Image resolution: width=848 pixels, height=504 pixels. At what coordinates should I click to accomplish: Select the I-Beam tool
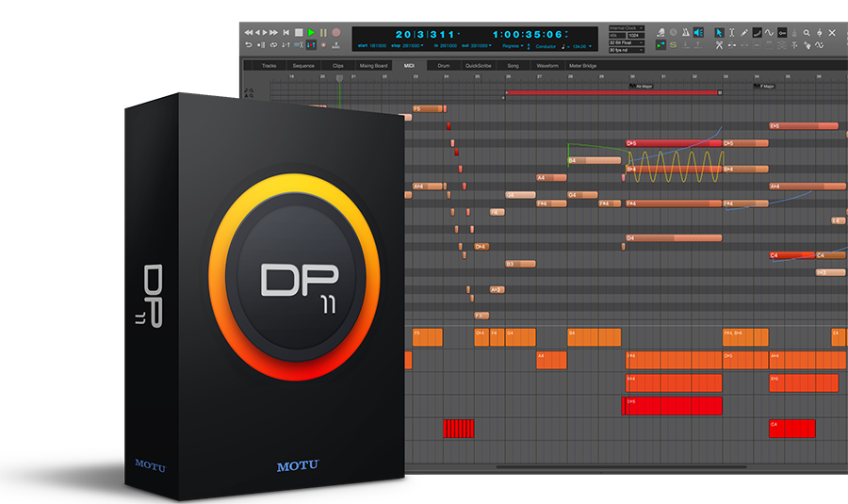point(732,33)
